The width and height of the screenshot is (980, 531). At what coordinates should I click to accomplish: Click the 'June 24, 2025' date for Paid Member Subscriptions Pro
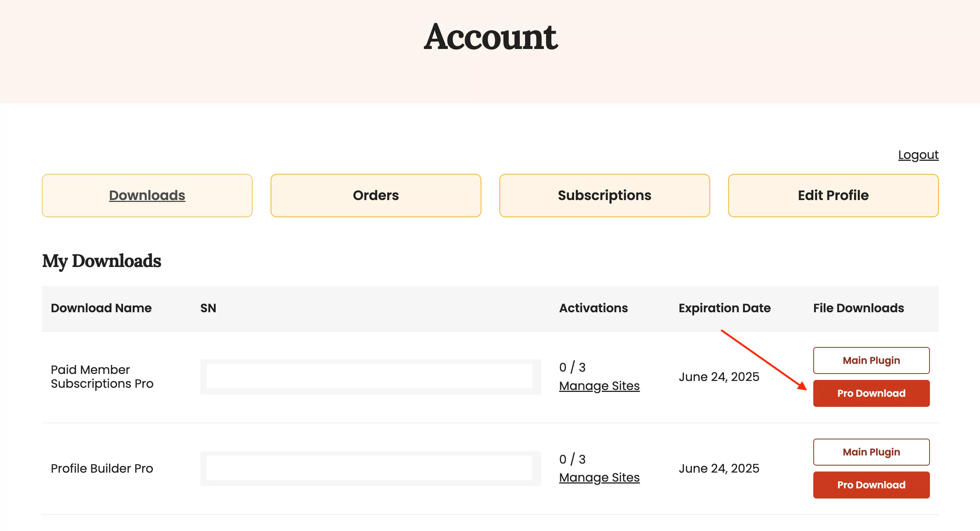click(x=719, y=377)
